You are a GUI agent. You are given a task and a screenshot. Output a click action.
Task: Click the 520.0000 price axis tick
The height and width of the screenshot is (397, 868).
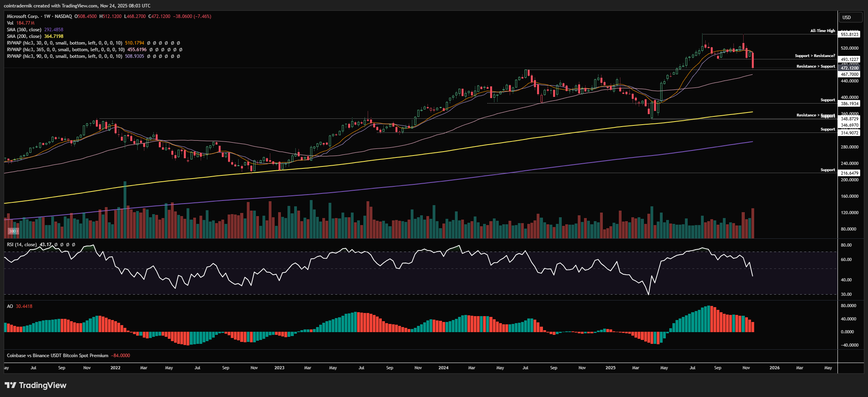[x=850, y=48]
